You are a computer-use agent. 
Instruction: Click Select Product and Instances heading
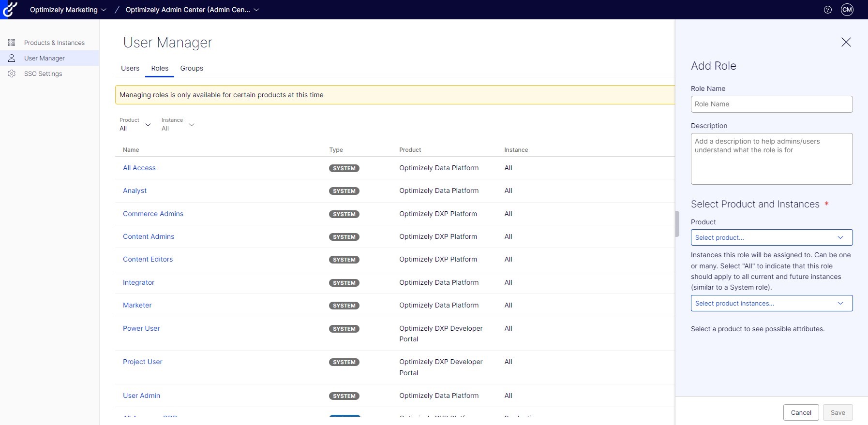tap(755, 204)
